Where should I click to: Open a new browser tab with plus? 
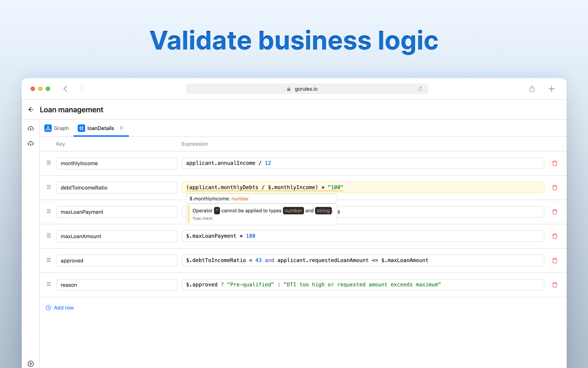[551, 89]
